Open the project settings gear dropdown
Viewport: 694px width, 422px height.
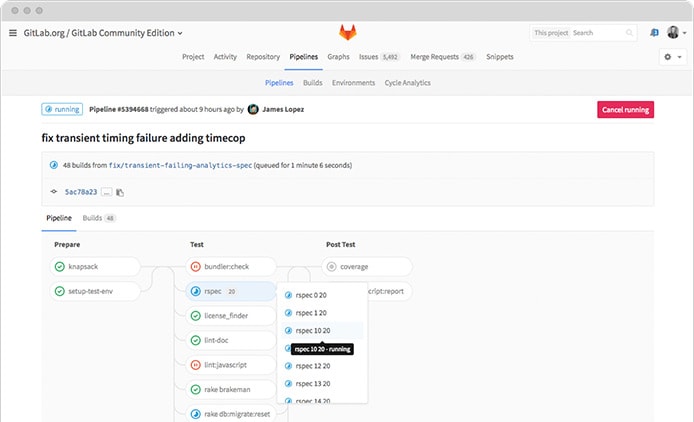pyautogui.click(x=673, y=57)
